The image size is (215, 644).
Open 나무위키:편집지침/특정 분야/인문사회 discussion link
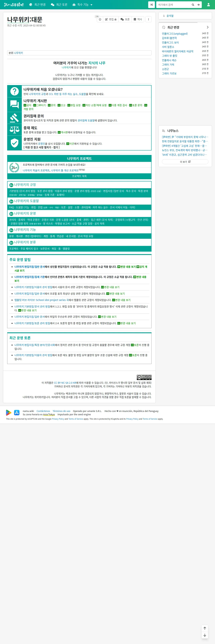[x=34, y=345]
